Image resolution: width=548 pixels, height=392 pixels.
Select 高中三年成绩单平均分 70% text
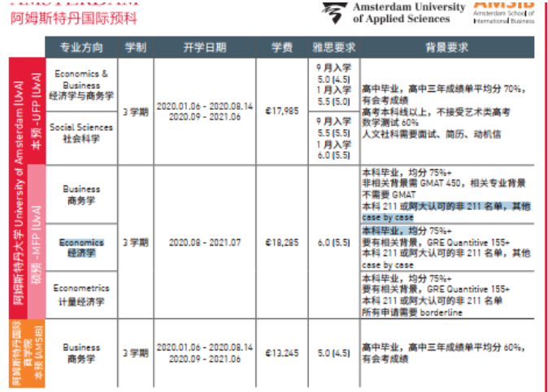464,89
